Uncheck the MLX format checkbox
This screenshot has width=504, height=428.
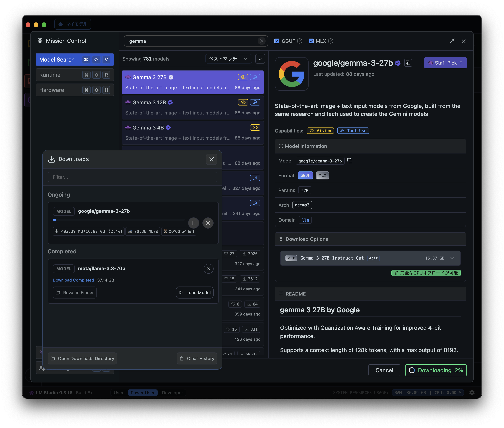click(311, 41)
